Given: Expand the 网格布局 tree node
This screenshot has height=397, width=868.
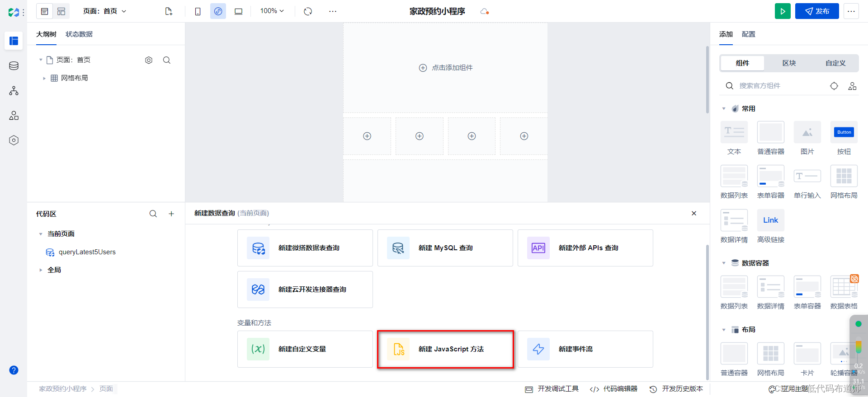Looking at the screenshot, I should (x=44, y=78).
